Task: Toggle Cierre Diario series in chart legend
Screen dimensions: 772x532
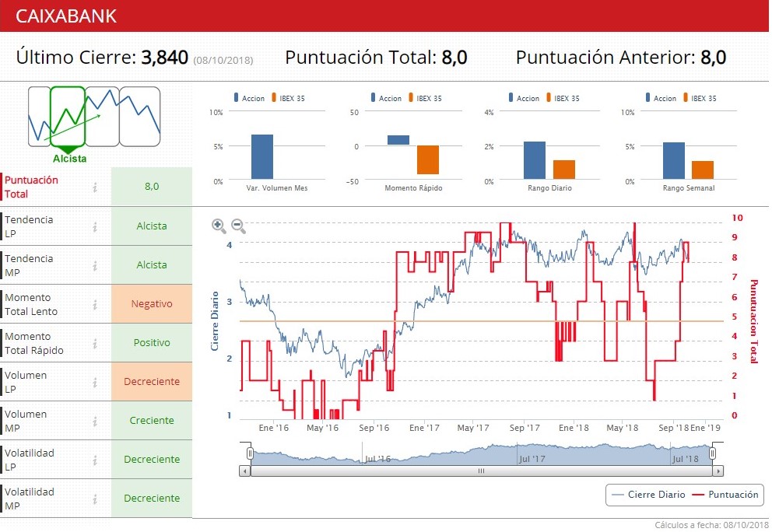Action: pos(648,495)
